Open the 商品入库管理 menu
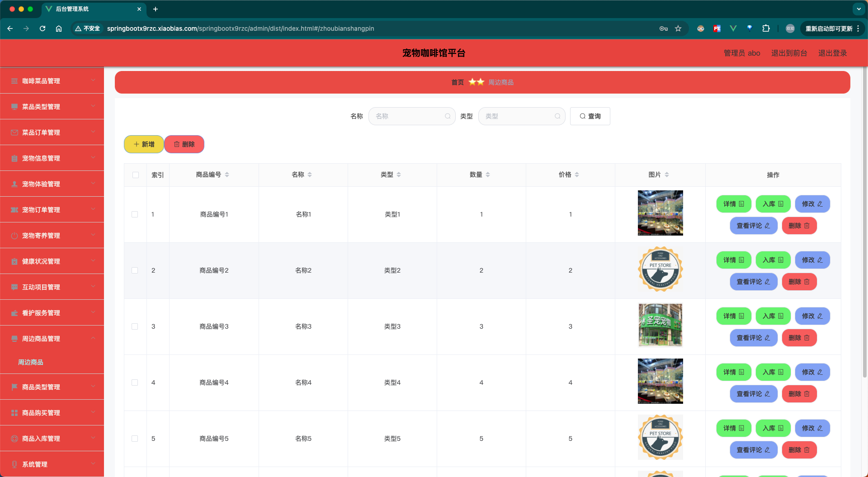 (x=52, y=439)
